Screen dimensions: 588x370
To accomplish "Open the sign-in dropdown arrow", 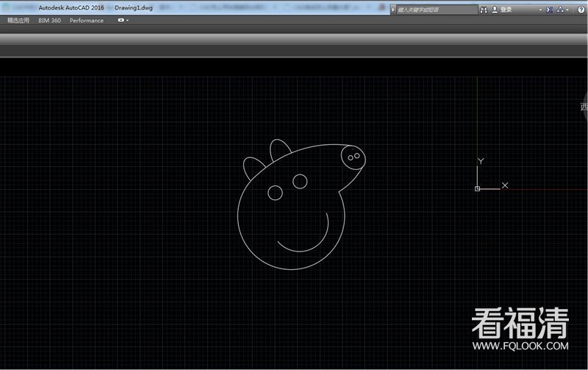I will [540, 10].
